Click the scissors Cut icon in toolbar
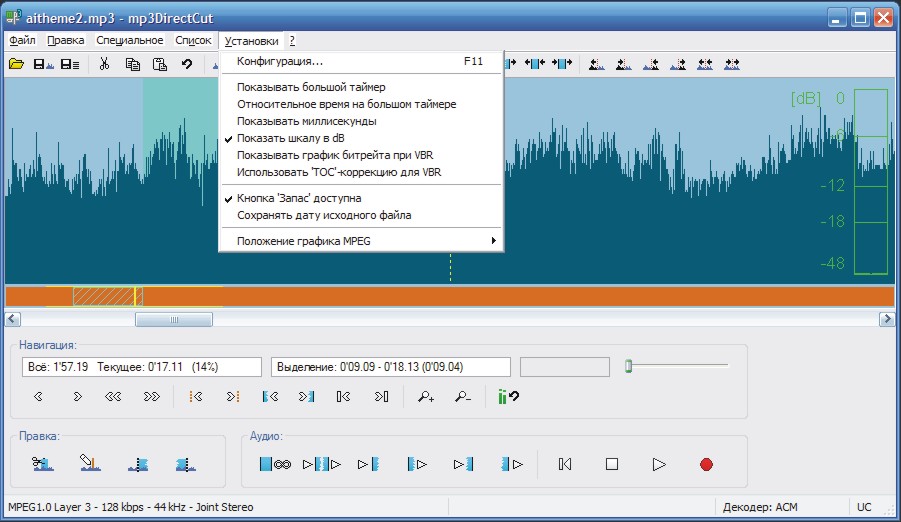 click(x=104, y=64)
